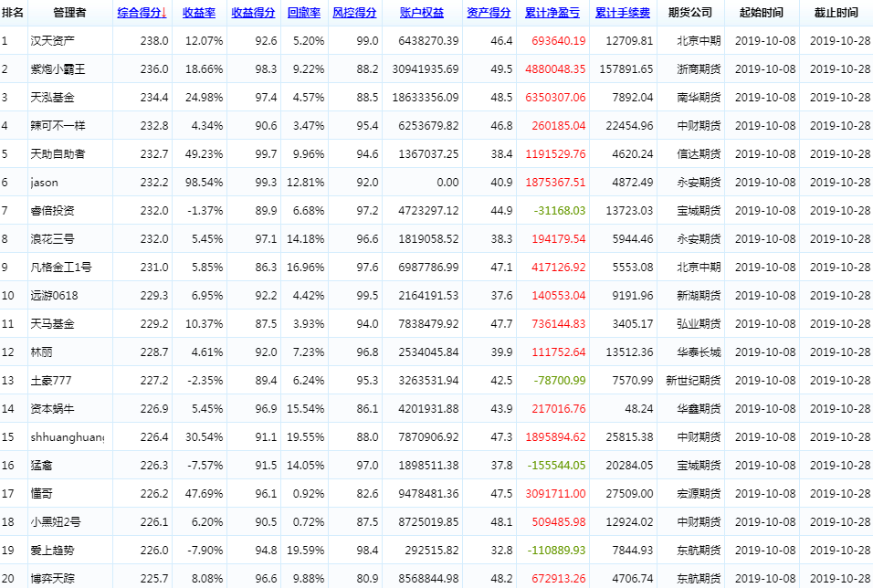Viewport: 873px width, 588px height.
Task: Select manager 猛禽
Action: 41,466
